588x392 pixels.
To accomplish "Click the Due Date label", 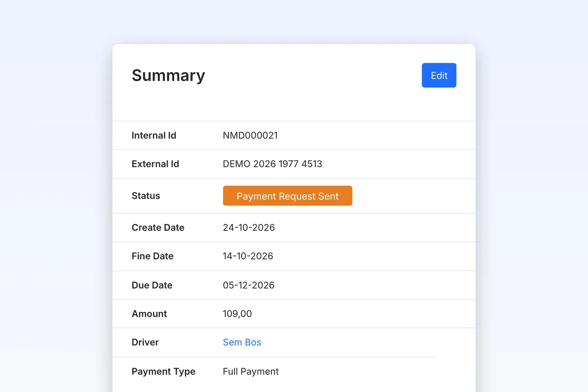I will pyautogui.click(x=152, y=285).
